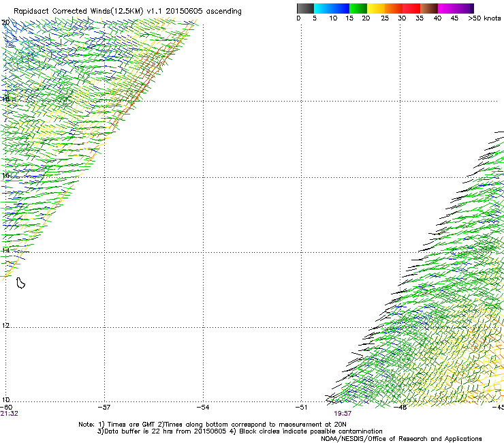The height and width of the screenshot is (443, 504).
Task: Click the '10' legend tick label
Action: 333,18
